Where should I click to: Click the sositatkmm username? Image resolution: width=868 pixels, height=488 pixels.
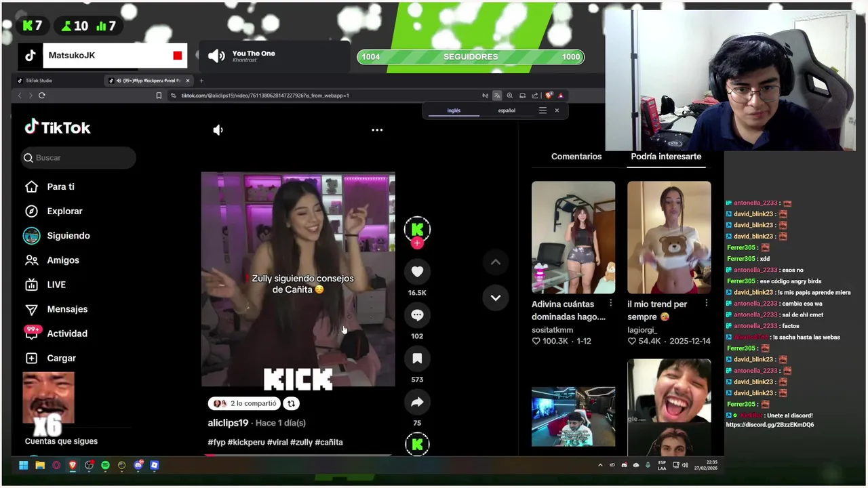tap(552, 330)
